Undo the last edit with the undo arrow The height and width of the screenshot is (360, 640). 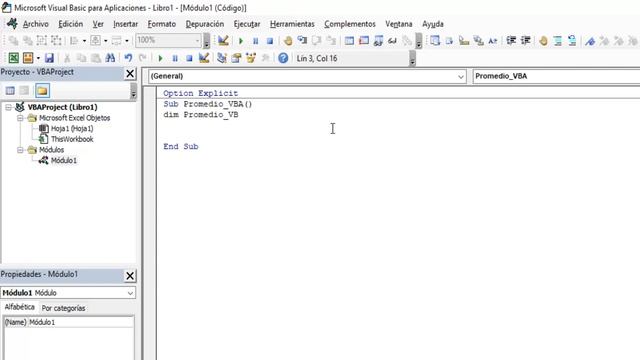point(128,58)
